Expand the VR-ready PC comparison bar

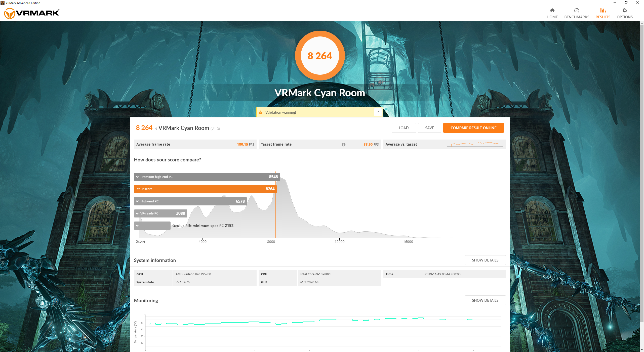click(x=137, y=213)
